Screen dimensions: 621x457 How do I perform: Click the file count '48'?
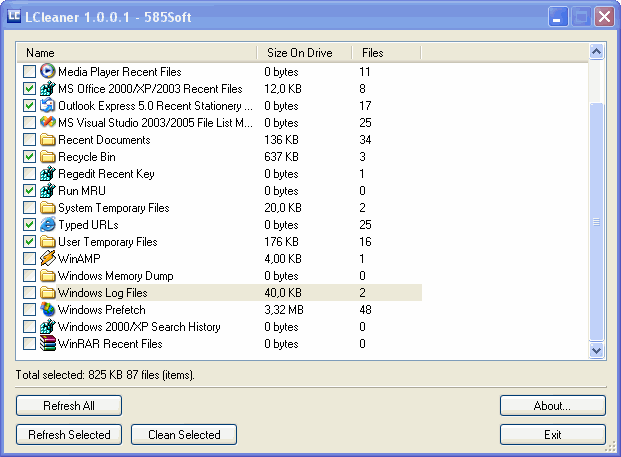[365, 310]
